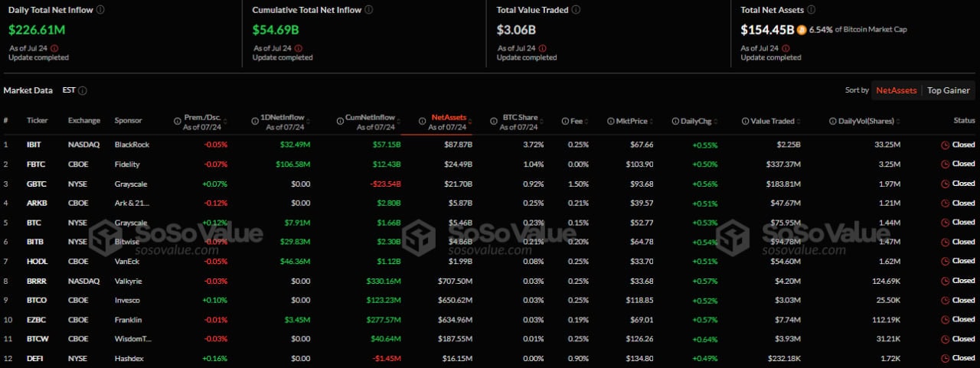
Task: Sort table by 1DNetInflow header label
Action: pyautogui.click(x=283, y=117)
